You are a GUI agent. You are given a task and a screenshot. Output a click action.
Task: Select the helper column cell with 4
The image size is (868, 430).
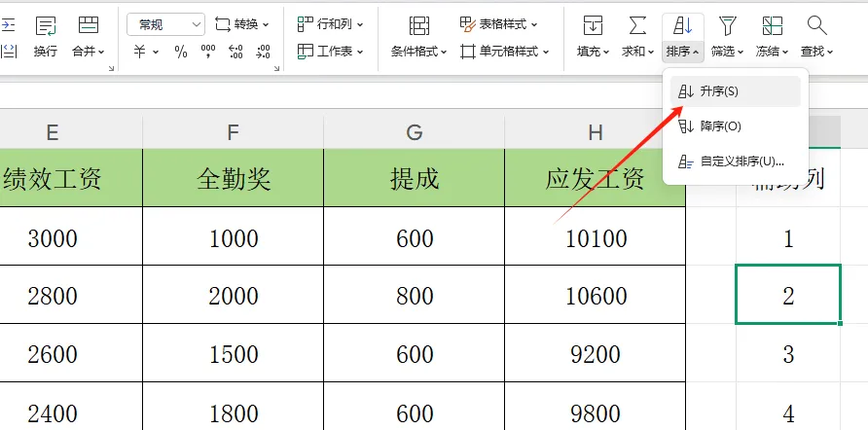788,407
